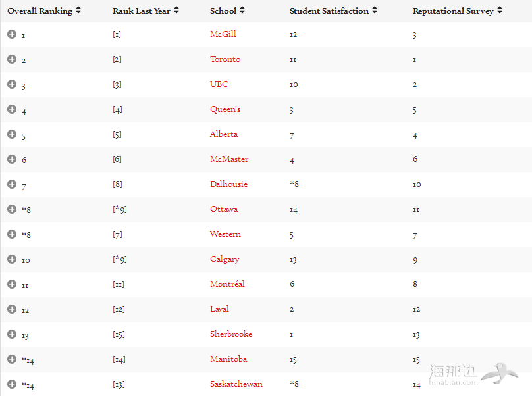
Task: Expand the Dalhousie row plus icon
Action: (x=12, y=184)
